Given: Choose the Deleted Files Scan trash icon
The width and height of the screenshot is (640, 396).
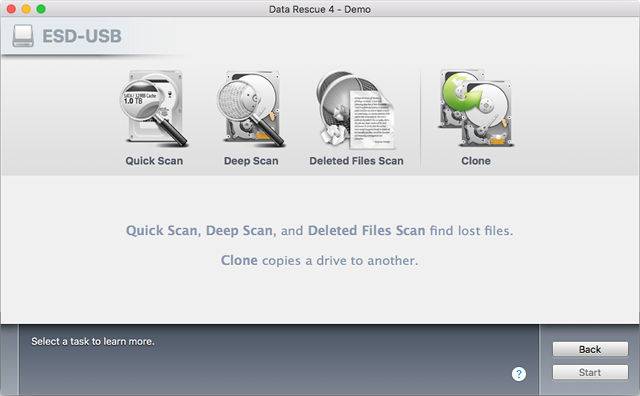Looking at the screenshot, I should [355, 109].
